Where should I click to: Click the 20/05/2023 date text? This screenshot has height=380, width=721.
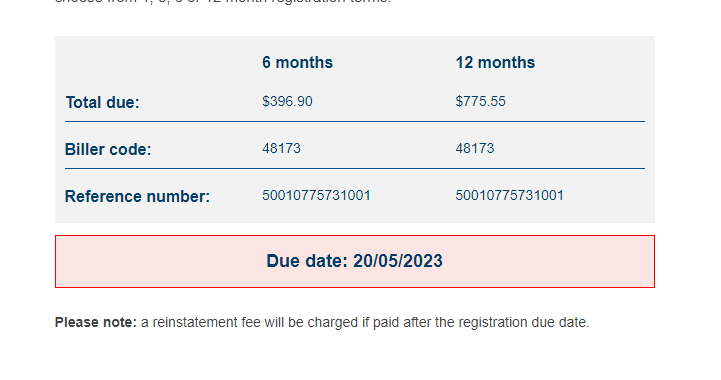click(398, 261)
